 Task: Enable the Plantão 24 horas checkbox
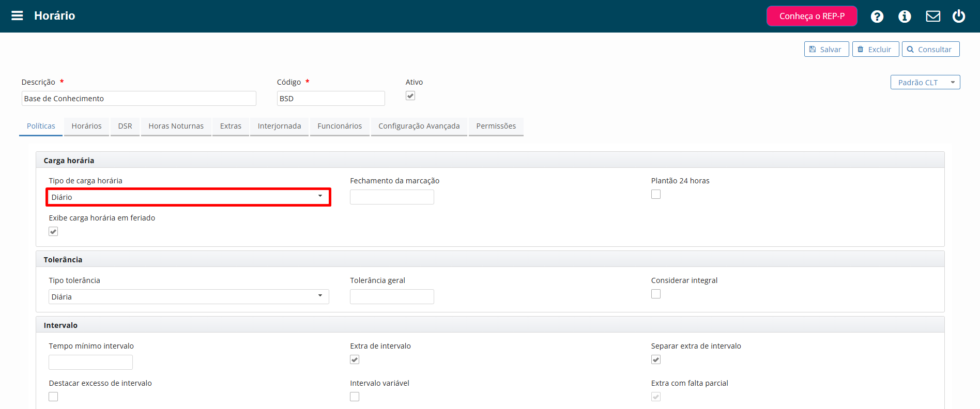[656, 194]
